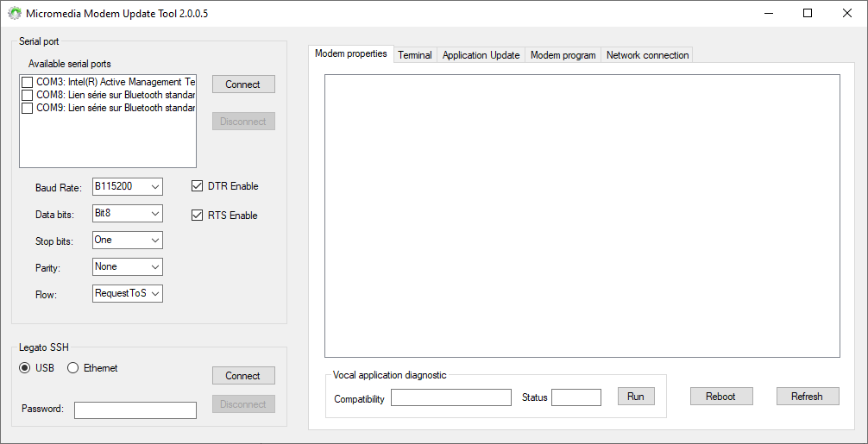Check the COM8 Bluetooth serial port checkbox
Viewport: 868px width, 444px height.
click(28, 95)
